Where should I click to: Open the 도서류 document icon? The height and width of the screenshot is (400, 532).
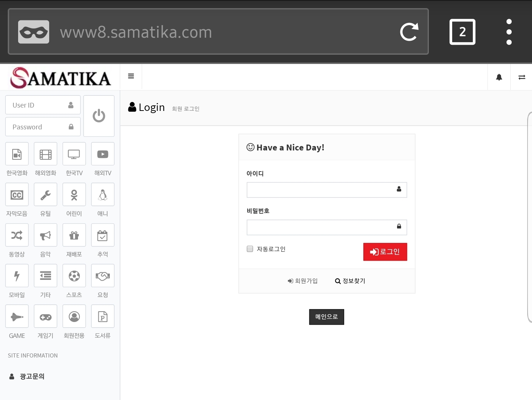pos(103,316)
